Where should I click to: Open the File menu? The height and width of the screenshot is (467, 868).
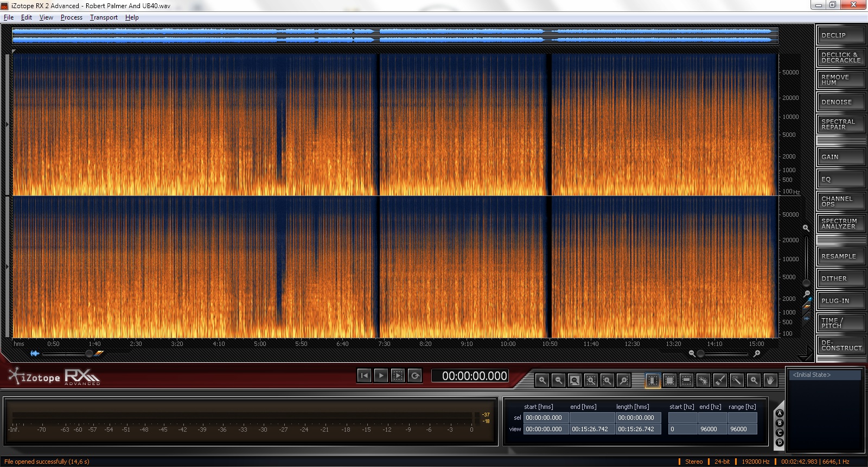[x=9, y=17]
